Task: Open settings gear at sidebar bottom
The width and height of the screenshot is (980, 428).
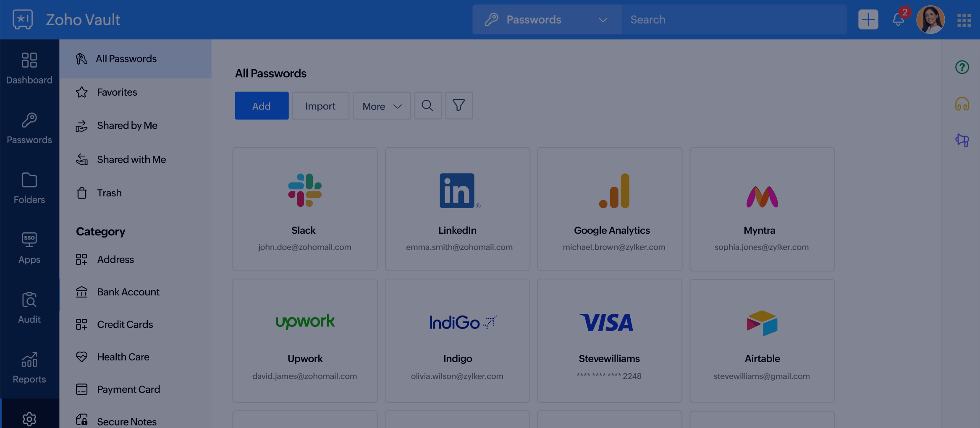Action: pyautogui.click(x=29, y=419)
